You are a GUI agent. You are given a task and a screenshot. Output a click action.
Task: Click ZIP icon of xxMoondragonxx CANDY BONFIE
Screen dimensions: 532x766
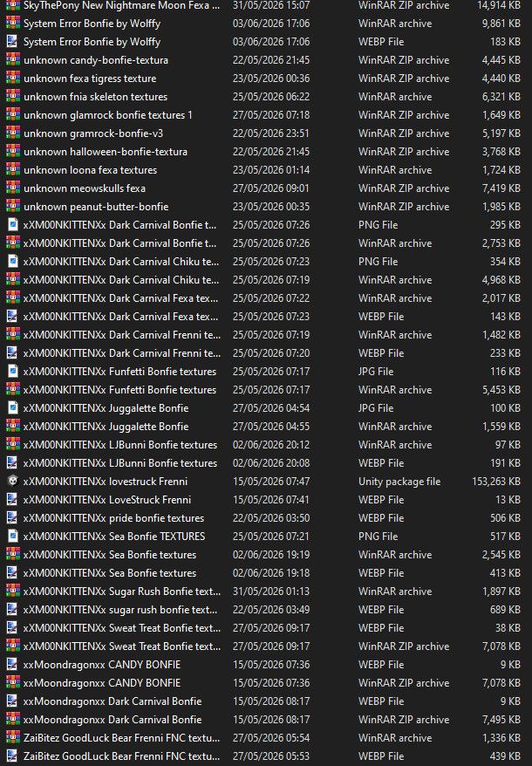(x=13, y=682)
